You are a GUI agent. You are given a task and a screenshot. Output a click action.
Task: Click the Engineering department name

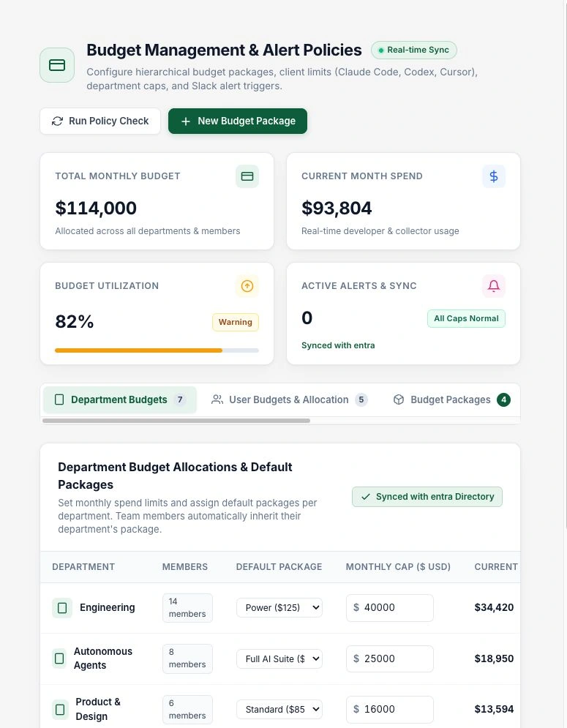tap(108, 608)
